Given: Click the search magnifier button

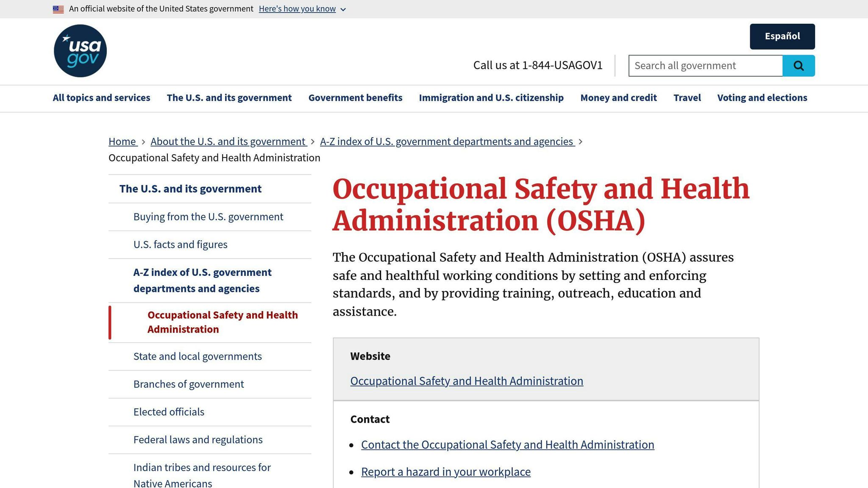Looking at the screenshot, I should [798, 66].
